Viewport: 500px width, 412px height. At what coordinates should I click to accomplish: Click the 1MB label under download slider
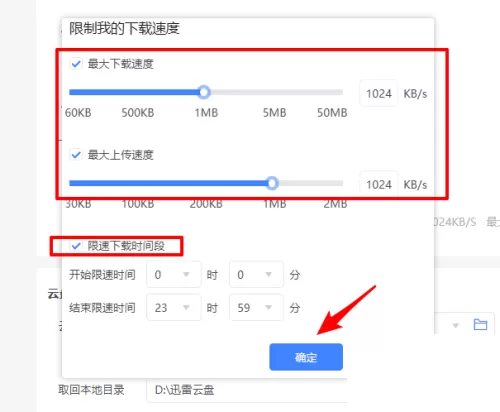point(206,113)
